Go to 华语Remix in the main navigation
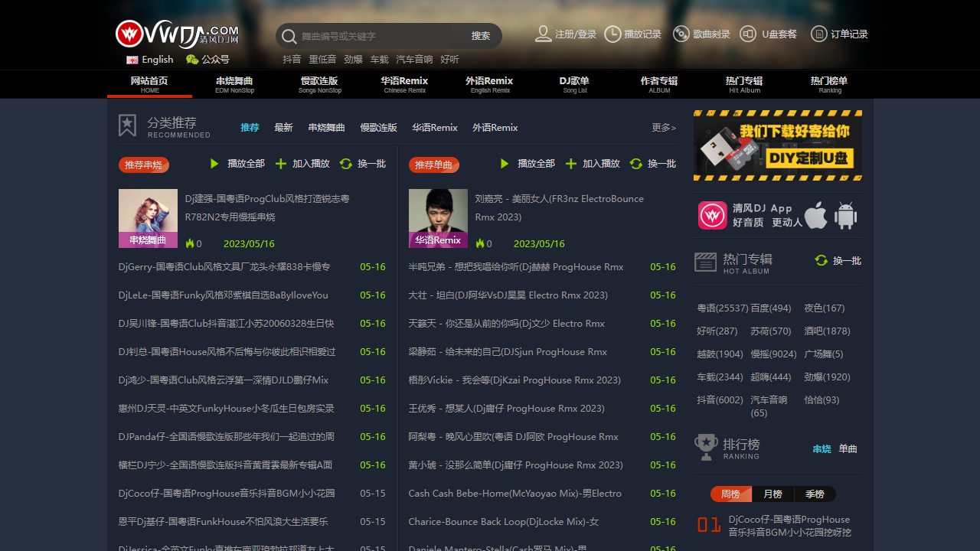The width and height of the screenshot is (980, 551). coord(404,84)
